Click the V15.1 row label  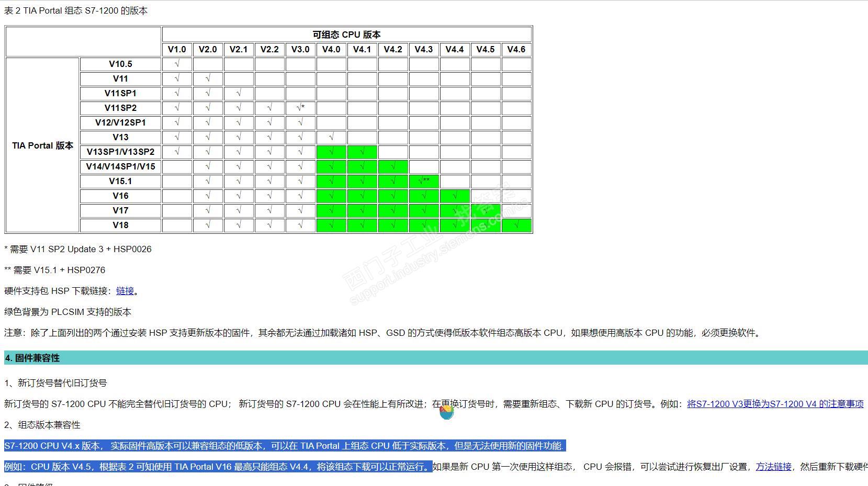pyautogui.click(x=120, y=182)
